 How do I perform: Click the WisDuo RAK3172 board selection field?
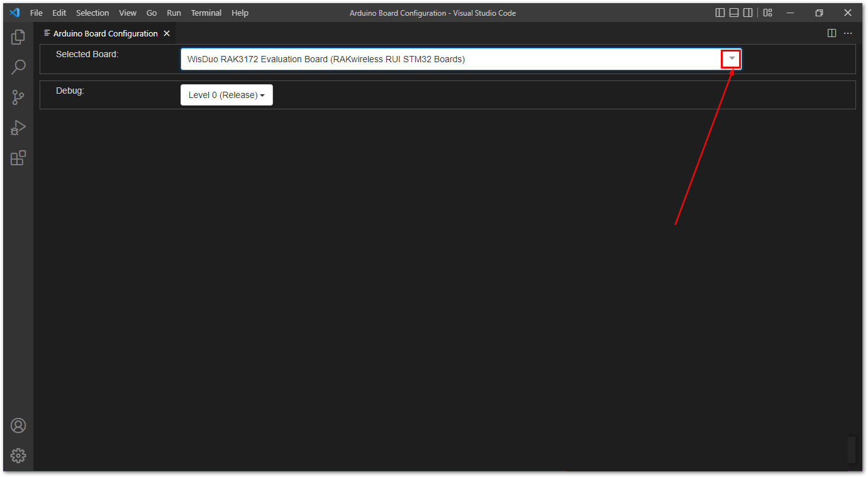(x=460, y=59)
